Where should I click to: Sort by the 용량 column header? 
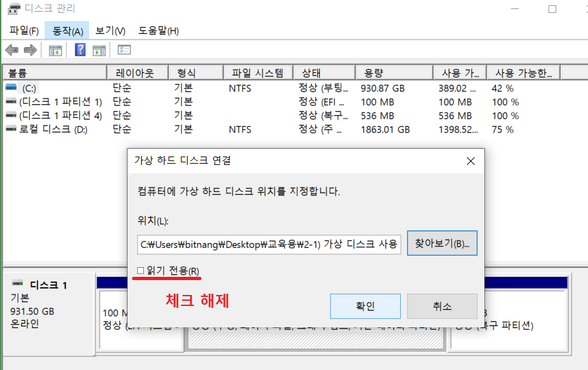click(395, 73)
